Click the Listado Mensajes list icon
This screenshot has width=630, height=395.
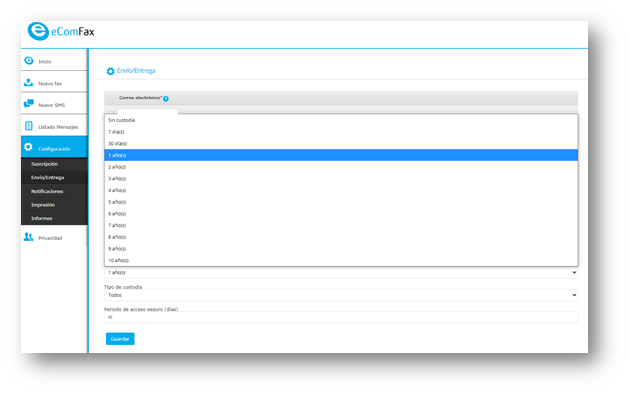coord(29,126)
